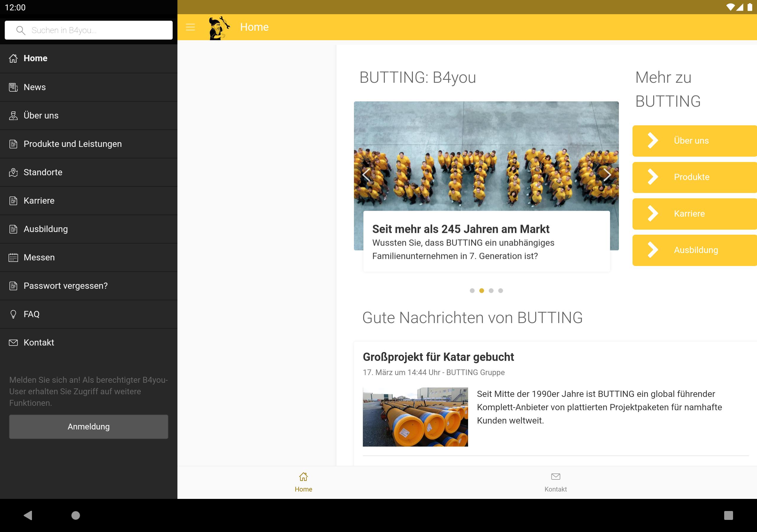Click the document icon beside Ausbildung in sidebar
The height and width of the screenshot is (532, 757).
coord(13,229)
